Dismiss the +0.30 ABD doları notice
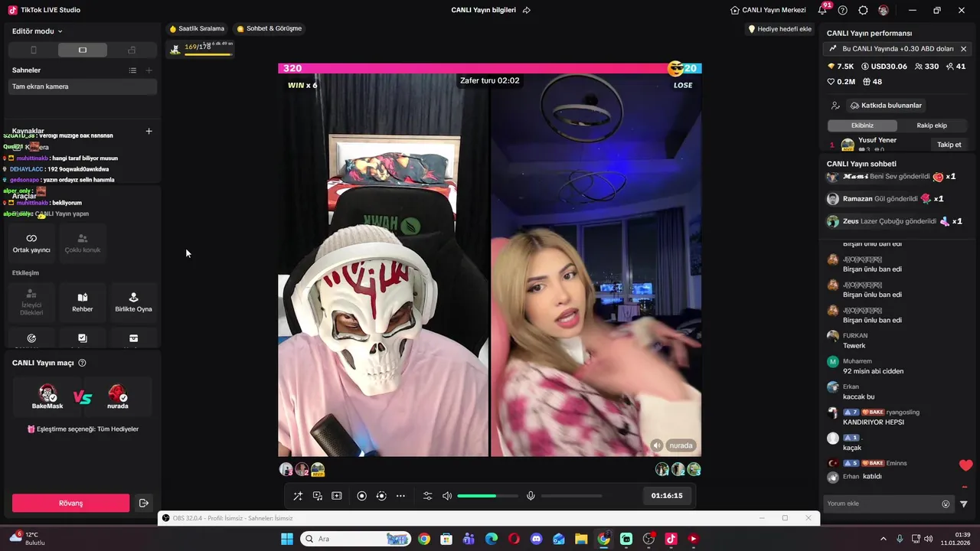The height and width of the screenshot is (551, 980). point(963,49)
